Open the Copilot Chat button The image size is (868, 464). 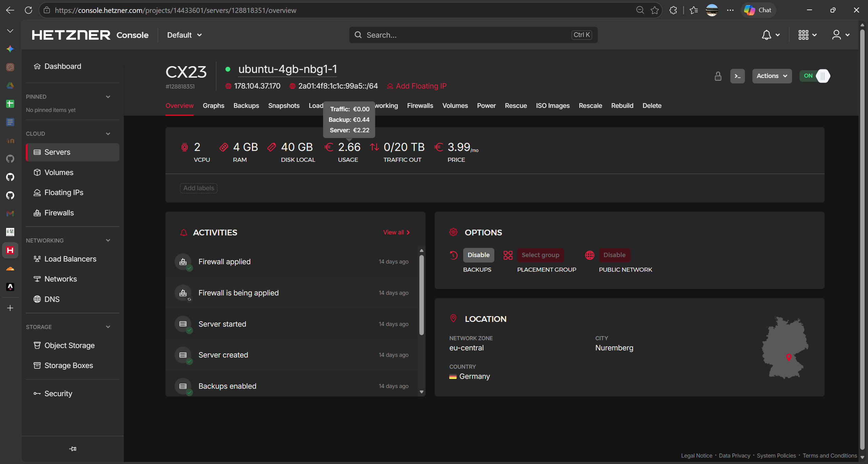click(x=758, y=10)
